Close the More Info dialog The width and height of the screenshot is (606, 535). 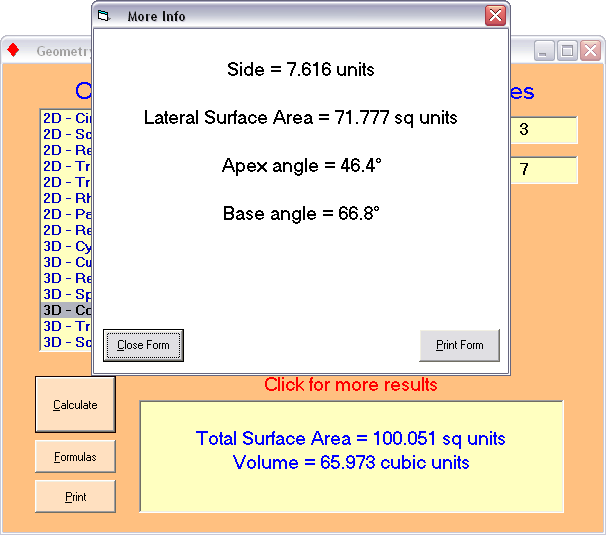click(x=495, y=16)
